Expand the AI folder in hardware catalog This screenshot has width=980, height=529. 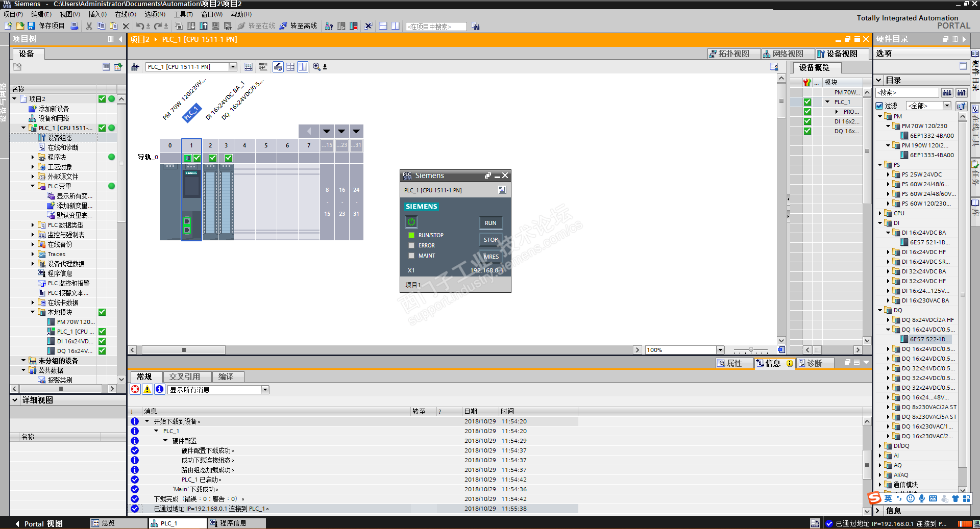[x=880, y=456]
